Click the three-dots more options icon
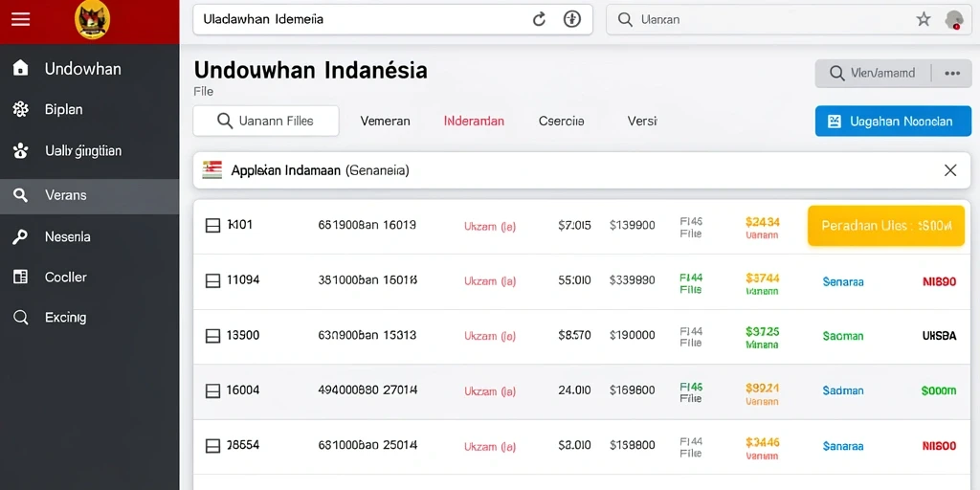The height and width of the screenshot is (490, 980). click(952, 73)
